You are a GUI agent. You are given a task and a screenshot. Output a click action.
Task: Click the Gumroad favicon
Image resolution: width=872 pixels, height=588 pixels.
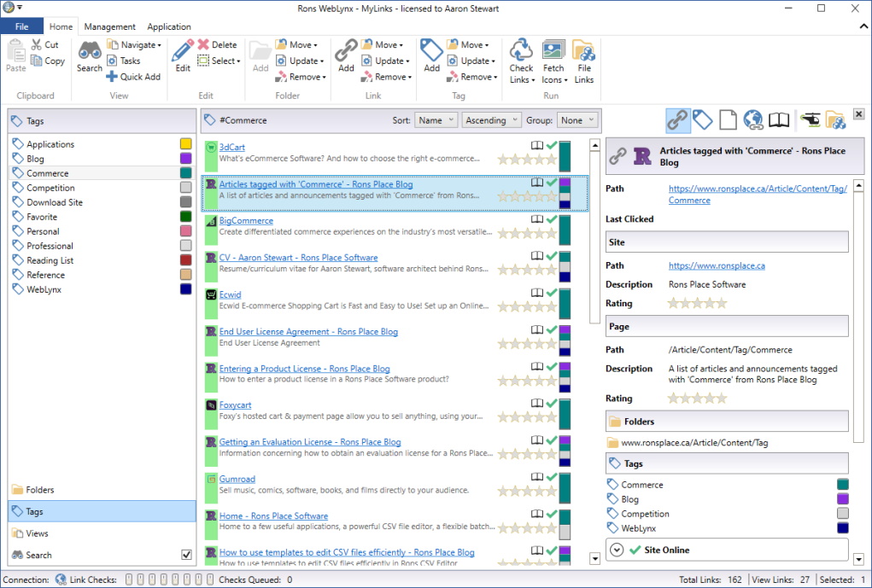tap(211, 479)
